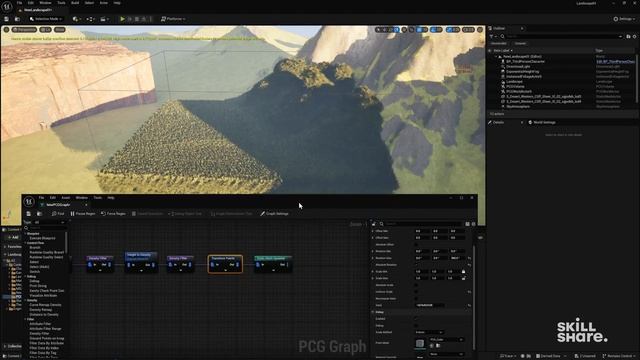Screen dimensions: 640x360
Task: Click Point Mesh thumbnail preview
Action: pos(420,343)
